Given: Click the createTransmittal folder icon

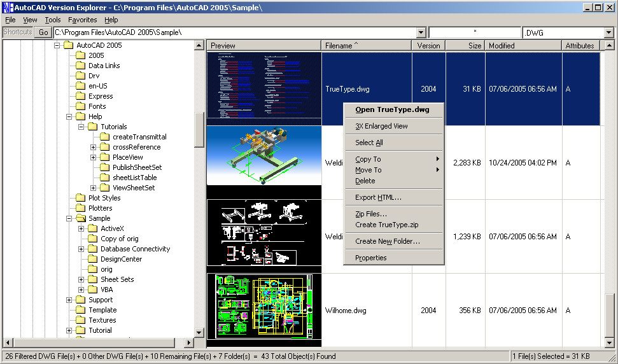Looking at the screenshot, I should [105, 137].
